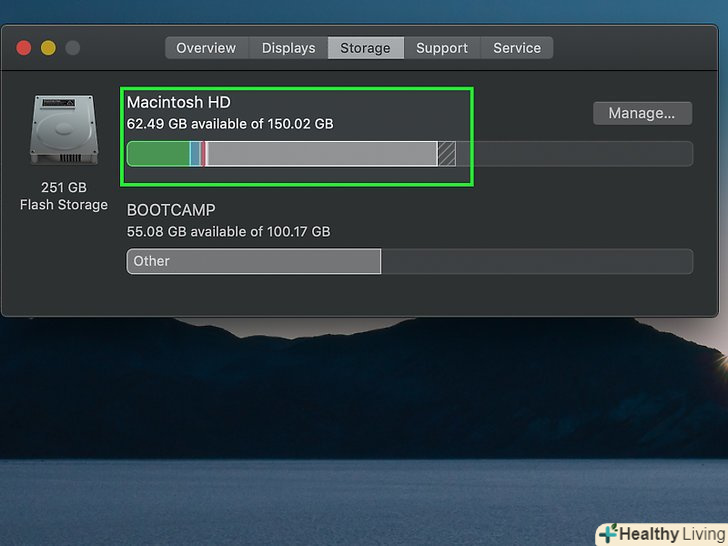Go to the Support tab

click(442, 48)
